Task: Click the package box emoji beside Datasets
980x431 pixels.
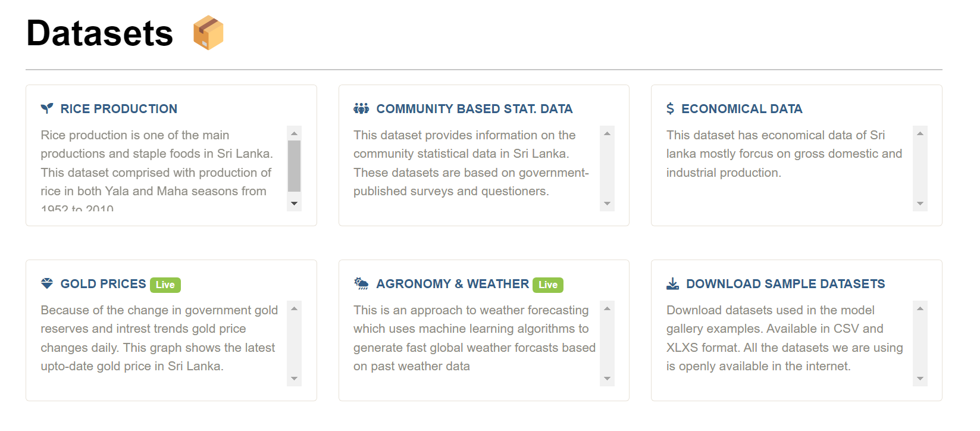Action: [208, 33]
